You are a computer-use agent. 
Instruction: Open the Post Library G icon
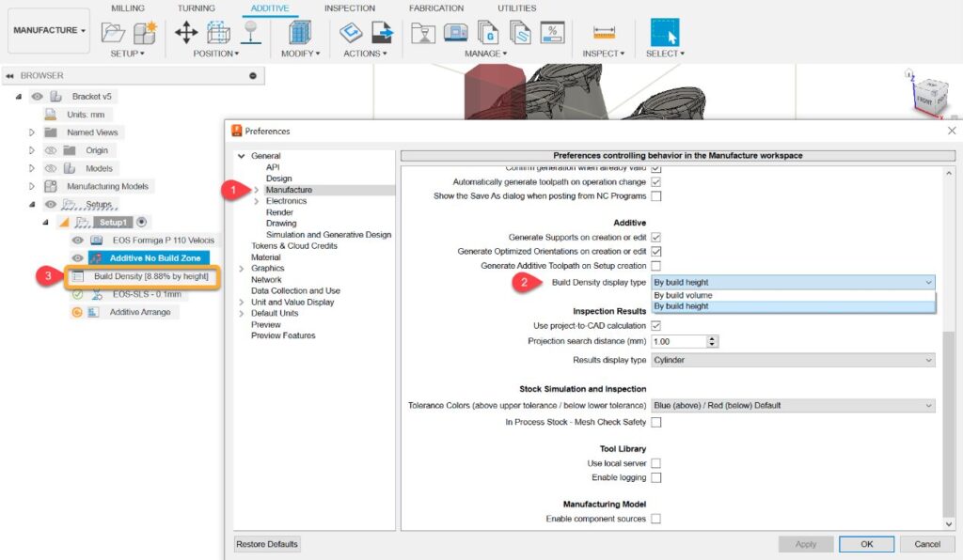point(488,32)
